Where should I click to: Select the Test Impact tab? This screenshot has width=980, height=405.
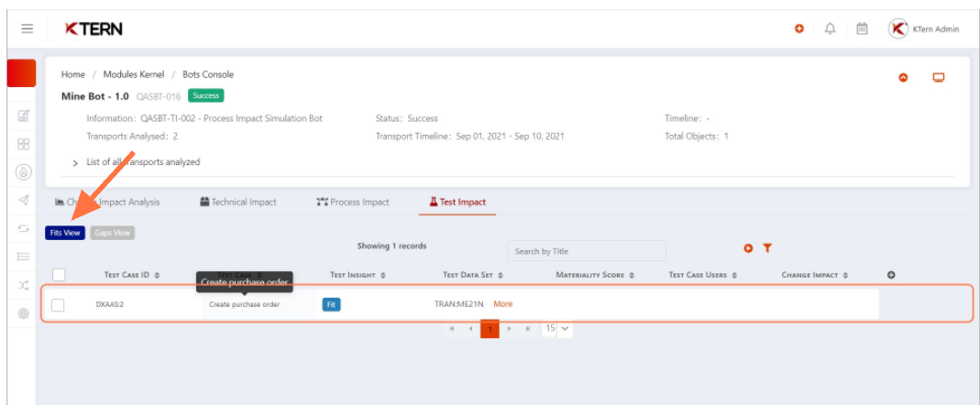point(457,202)
